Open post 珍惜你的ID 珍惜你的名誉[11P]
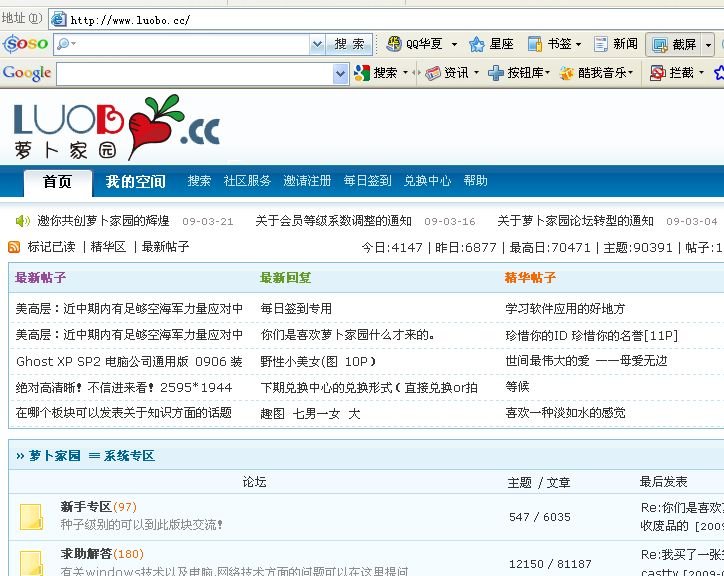The width and height of the screenshot is (724, 576). (591, 335)
